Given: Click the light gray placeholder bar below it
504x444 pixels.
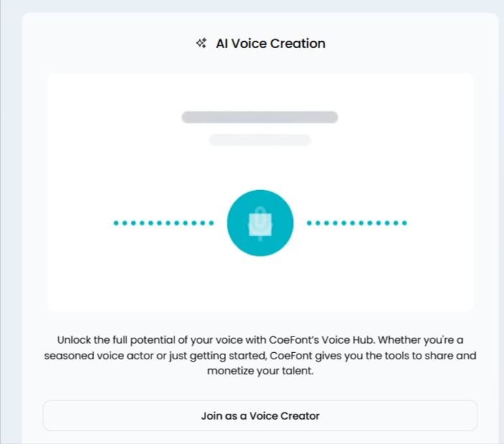Looking at the screenshot, I should [260, 140].
